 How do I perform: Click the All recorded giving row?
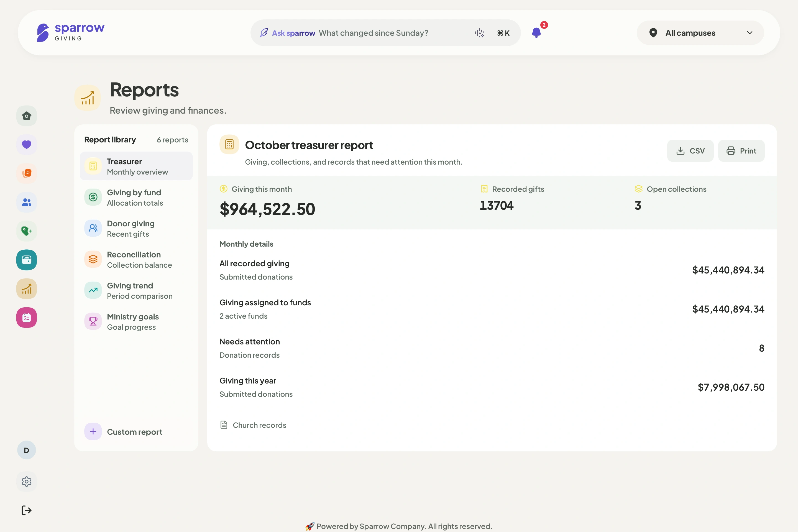point(492,270)
